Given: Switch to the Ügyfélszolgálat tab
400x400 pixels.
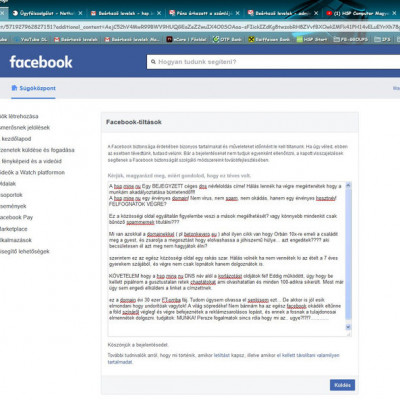Looking at the screenshot, I should [x=47, y=13].
